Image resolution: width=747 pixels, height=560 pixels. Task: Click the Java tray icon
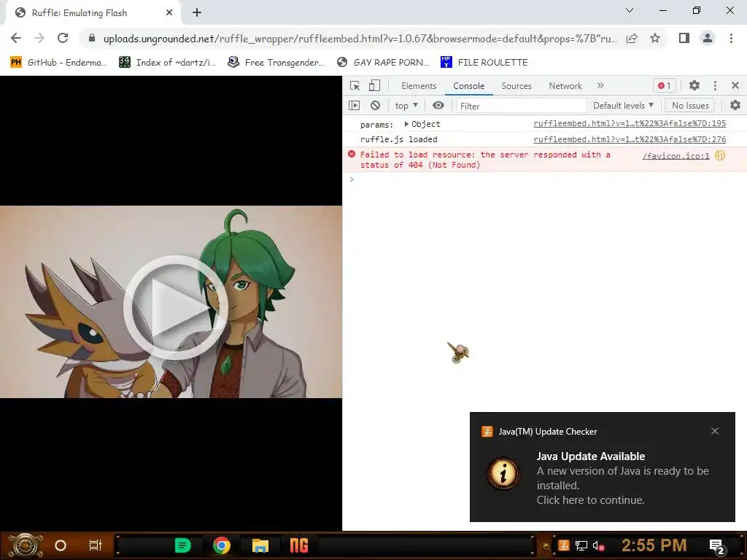point(564,545)
